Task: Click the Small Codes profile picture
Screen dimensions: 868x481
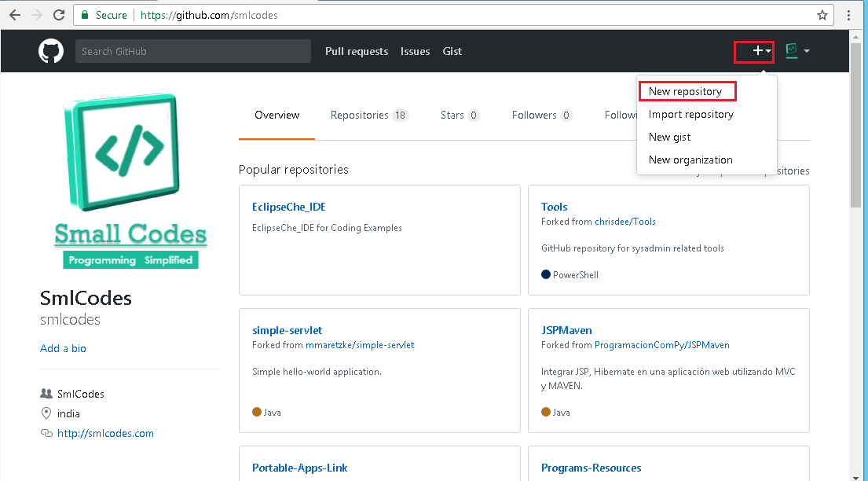Action: point(130,182)
